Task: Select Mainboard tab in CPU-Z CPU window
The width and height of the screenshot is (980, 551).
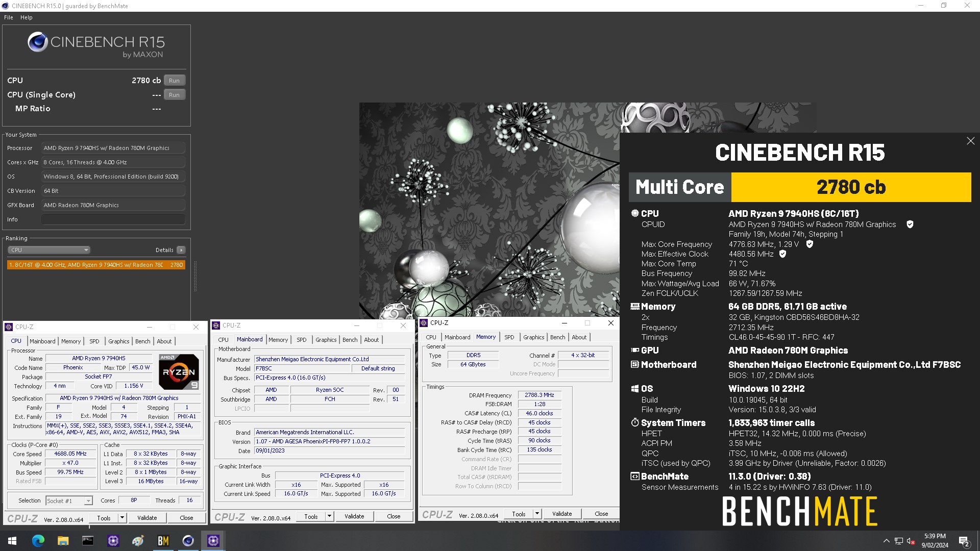Action: (x=42, y=341)
